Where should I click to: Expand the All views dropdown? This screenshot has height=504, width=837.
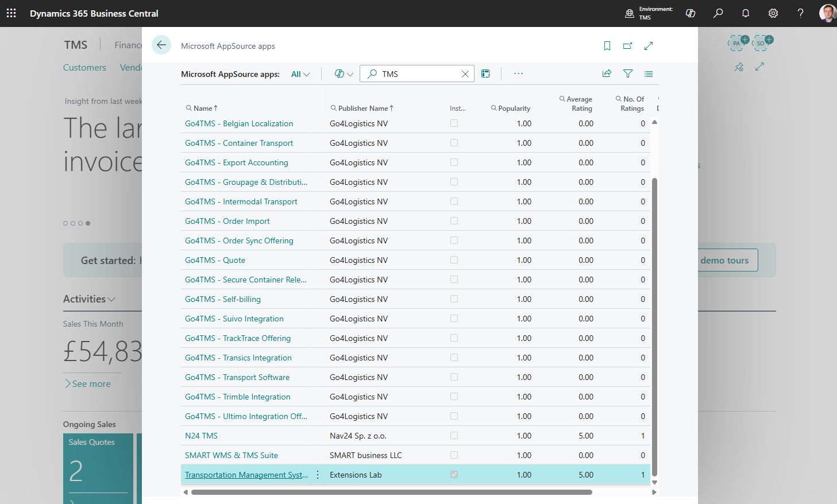(x=300, y=74)
